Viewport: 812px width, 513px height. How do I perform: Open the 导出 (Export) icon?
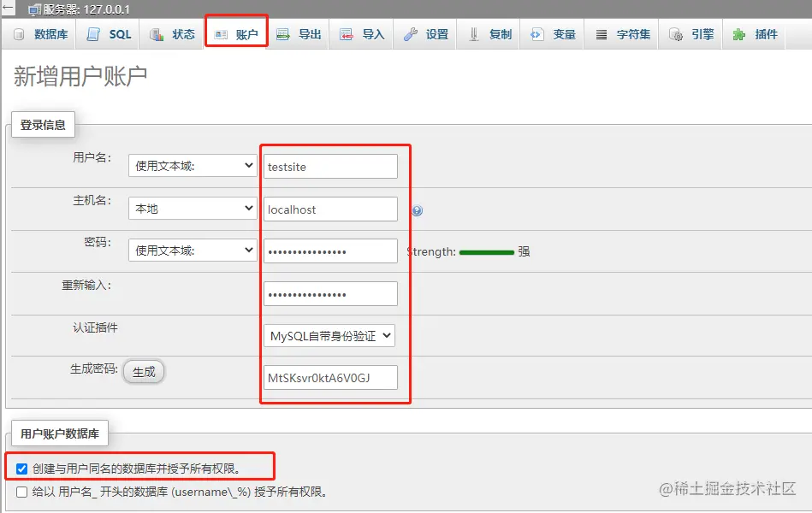pyautogui.click(x=300, y=35)
